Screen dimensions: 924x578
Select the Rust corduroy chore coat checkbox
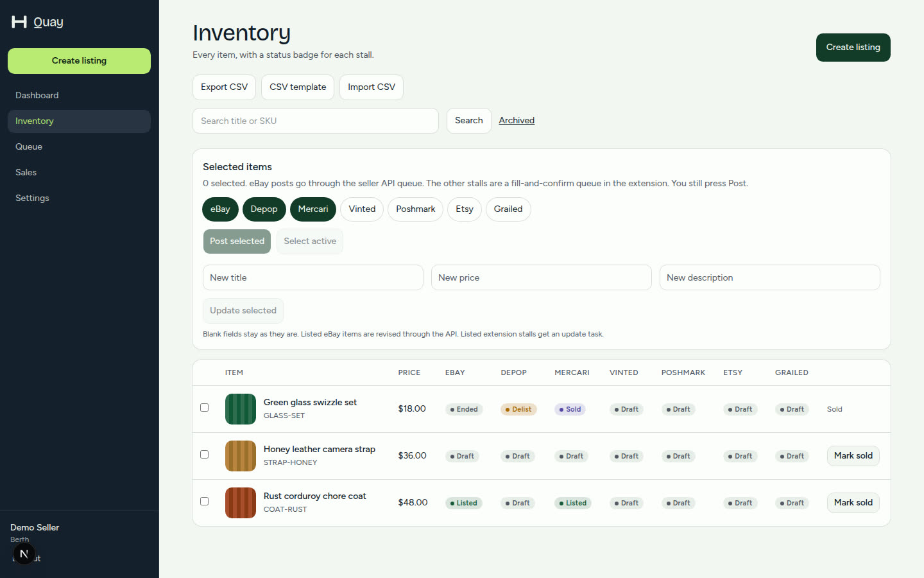pos(204,501)
